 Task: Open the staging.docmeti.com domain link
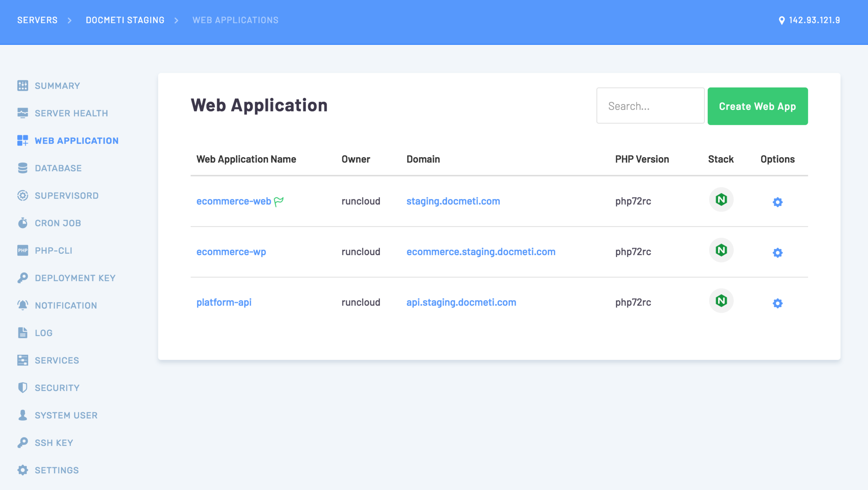point(453,201)
